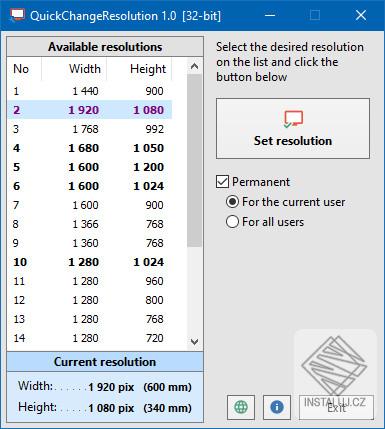Select row 4 with 1 680 x 1 050
385x429 pixels.
[89, 148]
